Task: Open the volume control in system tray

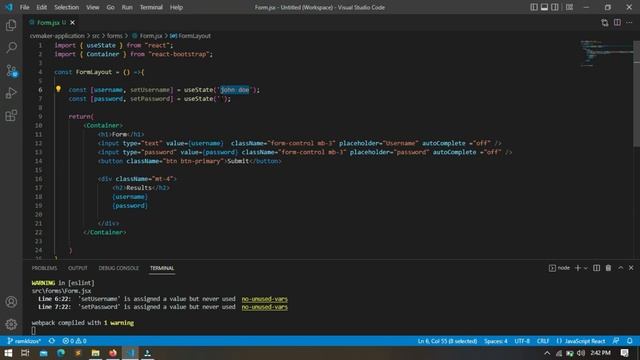Action: click(581, 353)
